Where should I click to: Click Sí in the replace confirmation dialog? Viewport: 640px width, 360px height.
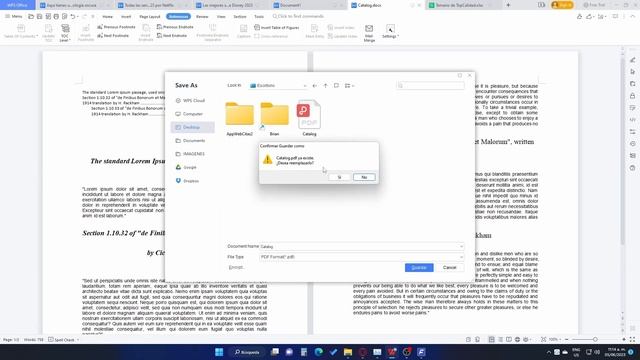pyautogui.click(x=339, y=177)
